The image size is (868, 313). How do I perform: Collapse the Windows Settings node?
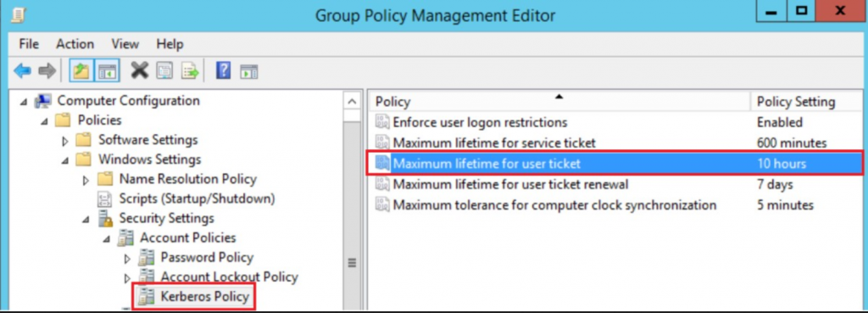click(65, 160)
